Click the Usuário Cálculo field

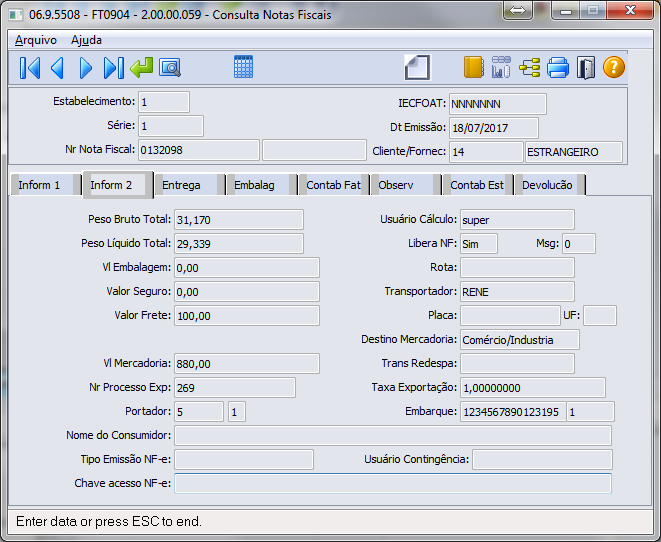pos(517,220)
